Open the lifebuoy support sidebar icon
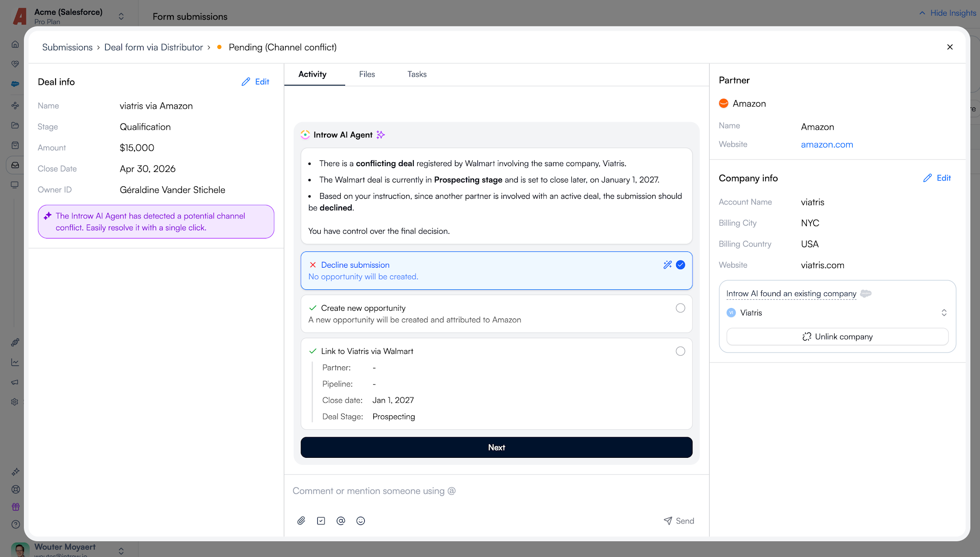Viewport: 980px width, 557px height. tap(16, 489)
